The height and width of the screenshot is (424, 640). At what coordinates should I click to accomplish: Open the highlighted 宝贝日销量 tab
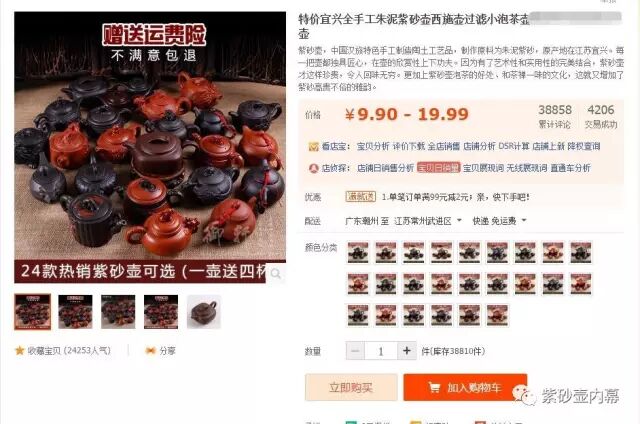tap(438, 168)
